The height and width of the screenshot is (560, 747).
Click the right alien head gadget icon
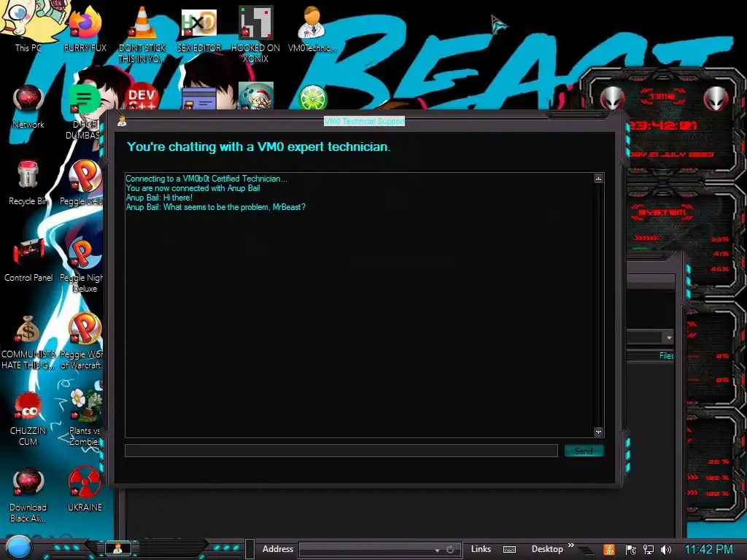(716, 99)
